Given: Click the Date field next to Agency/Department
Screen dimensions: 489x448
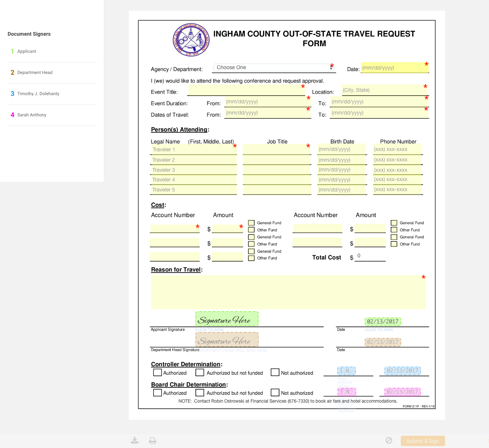Looking at the screenshot, I should [394, 68].
